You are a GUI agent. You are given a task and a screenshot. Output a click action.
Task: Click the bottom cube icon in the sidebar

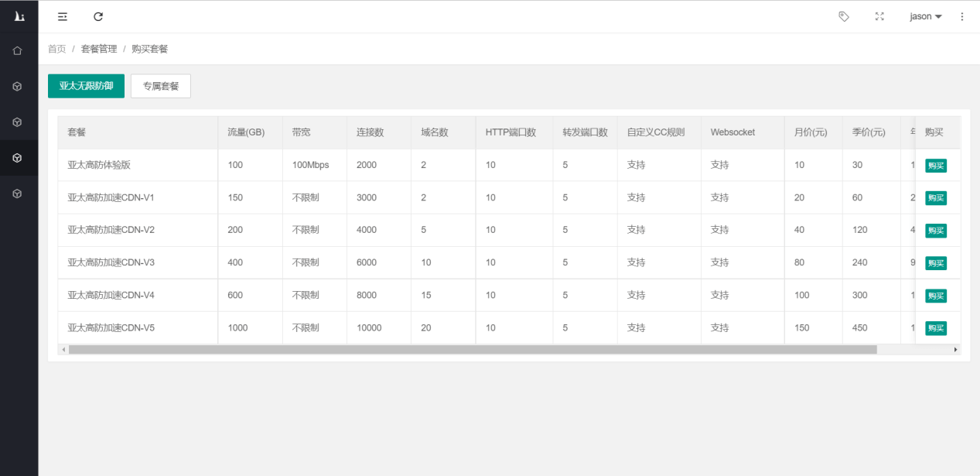[x=17, y=193]
